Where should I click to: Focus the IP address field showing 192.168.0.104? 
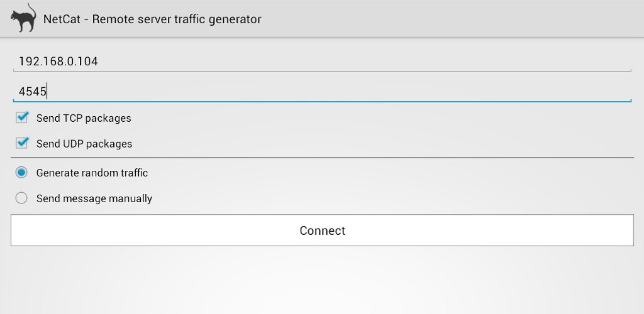322,62
